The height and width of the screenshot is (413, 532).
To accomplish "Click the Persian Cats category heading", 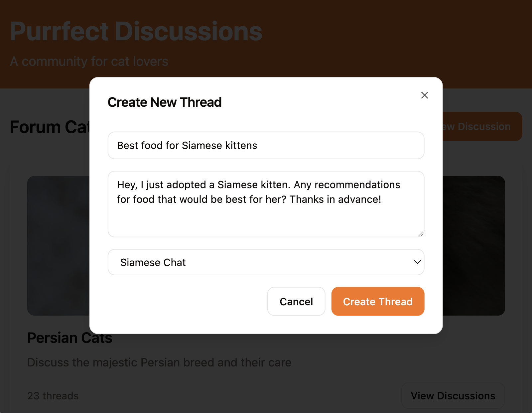I will (x=70, y=338).
